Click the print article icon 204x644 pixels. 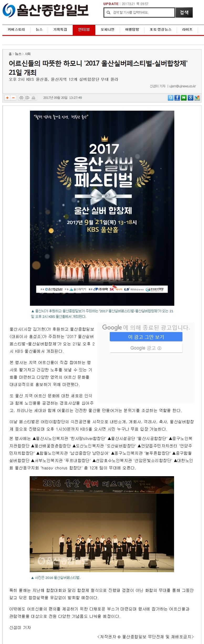click(21, 98)
